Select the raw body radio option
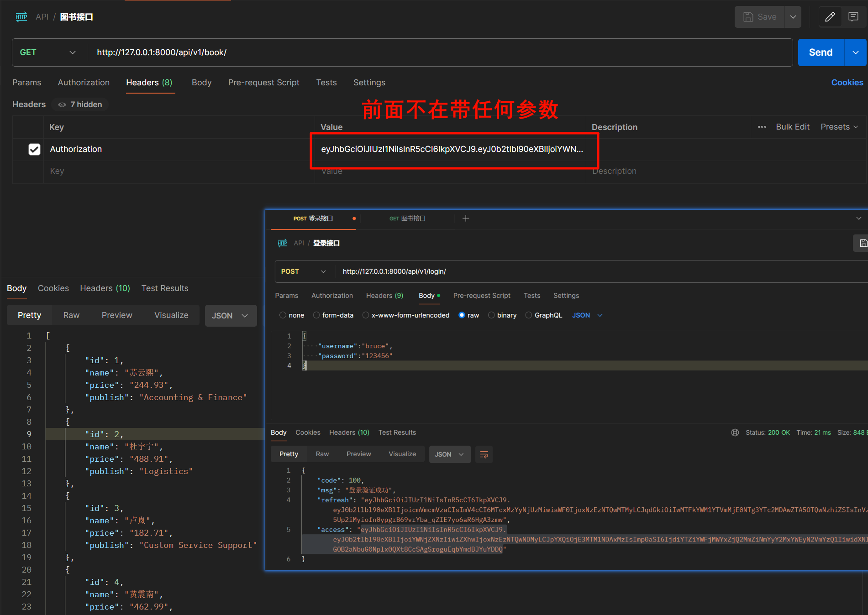 tap(462, 315)
